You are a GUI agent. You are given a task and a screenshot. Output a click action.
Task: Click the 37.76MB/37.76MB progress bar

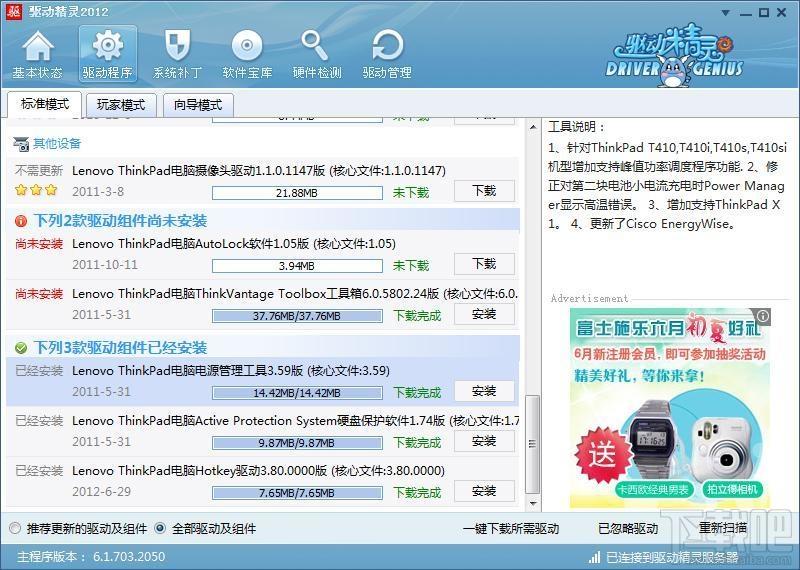(x=297, y=316)
